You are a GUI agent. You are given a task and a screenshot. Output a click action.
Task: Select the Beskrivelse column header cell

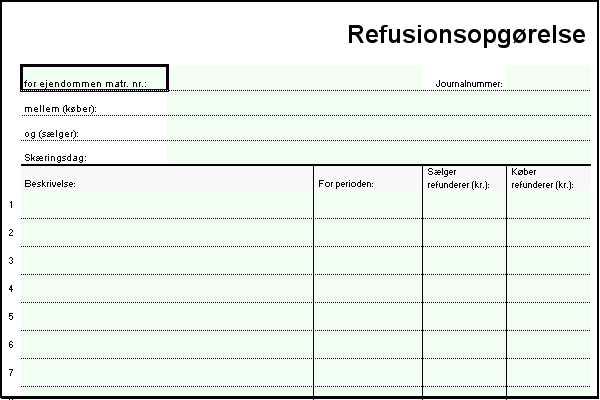pos(167,178)
